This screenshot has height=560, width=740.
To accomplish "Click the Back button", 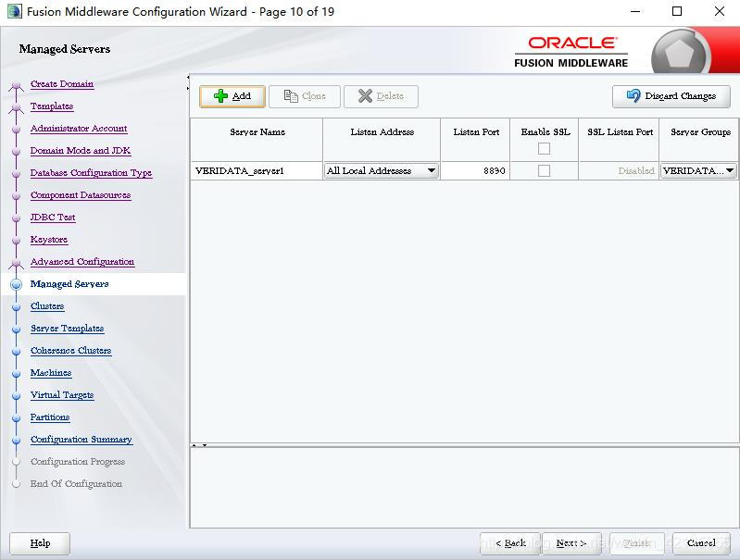I will (x=510, y=543).
